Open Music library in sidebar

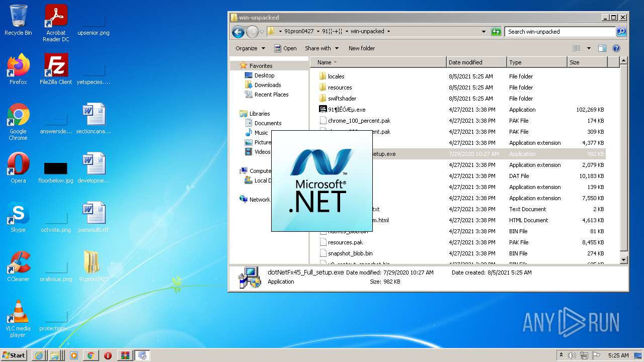(x=261, y=133)
